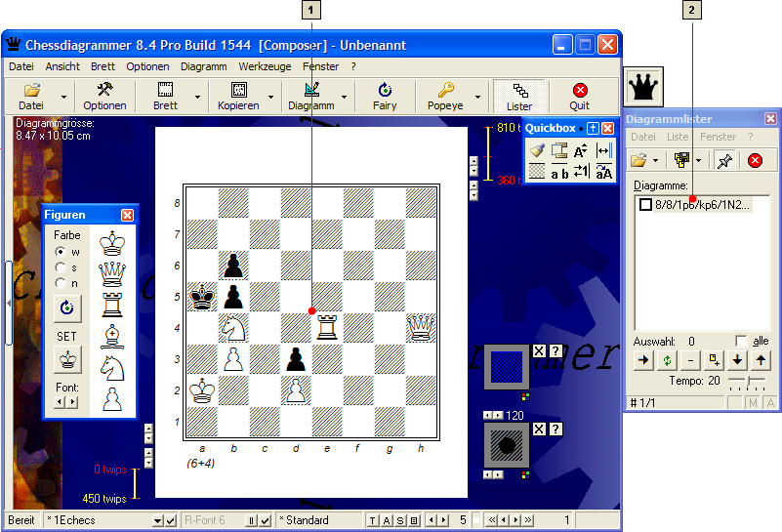This screenshot has height=532, width=782.
Task: Open the Liste menu in Diagrammlister
Action: (x=678, y=137)
